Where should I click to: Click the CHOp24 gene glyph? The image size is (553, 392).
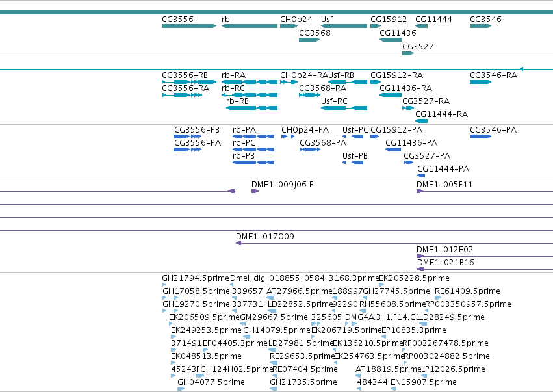[289, 26]
